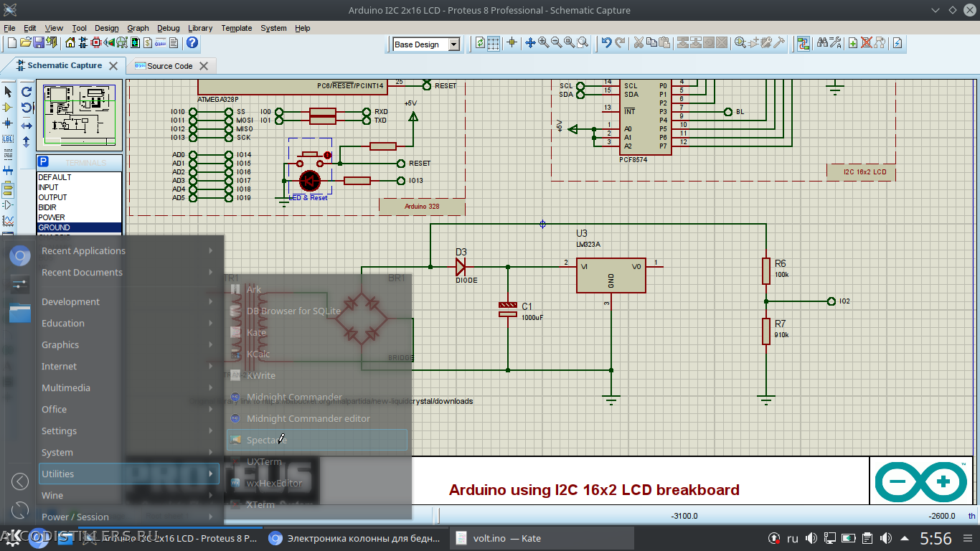The image size is (980, 551).
Task: Open a project via folder icon
Action: [x=25, y=43]
